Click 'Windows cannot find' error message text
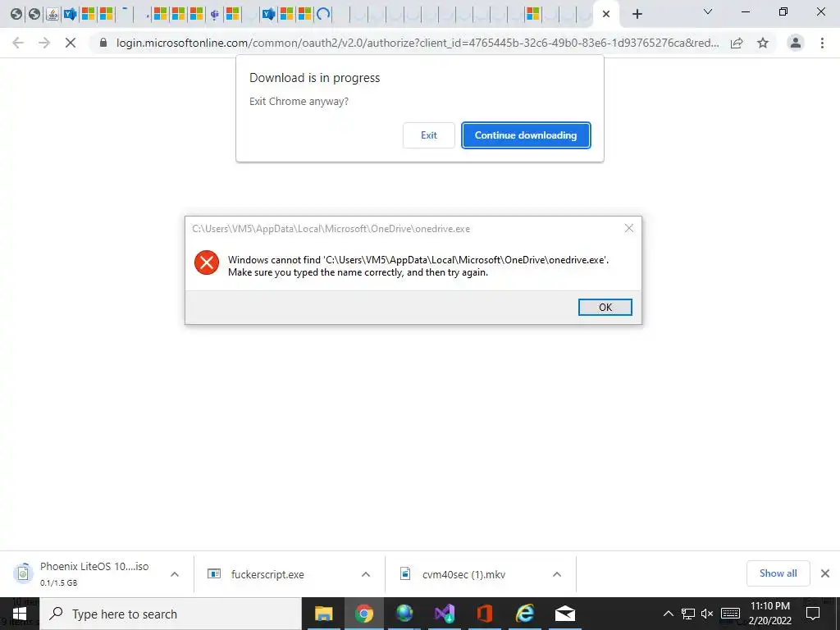Screen dimensions: 840x630 [x=418, y=266]
